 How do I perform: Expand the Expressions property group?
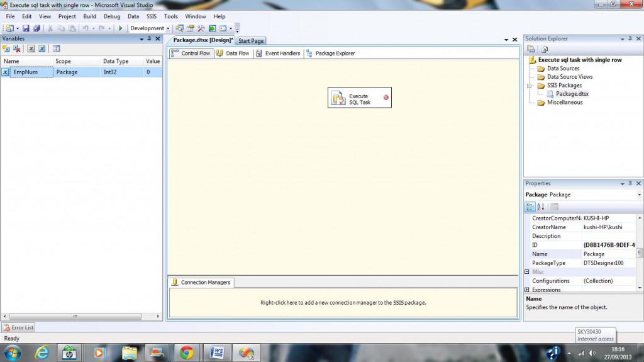pyautogui.click(x=527, y=290)
